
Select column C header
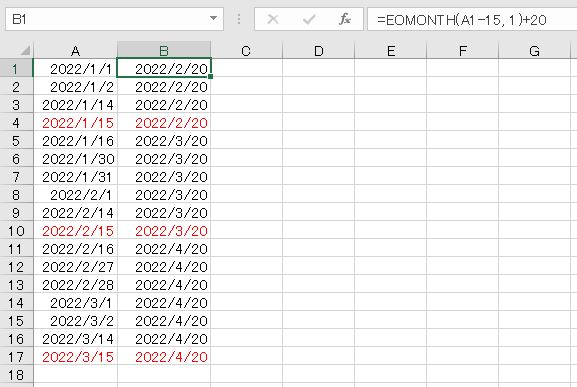point(246,50)
